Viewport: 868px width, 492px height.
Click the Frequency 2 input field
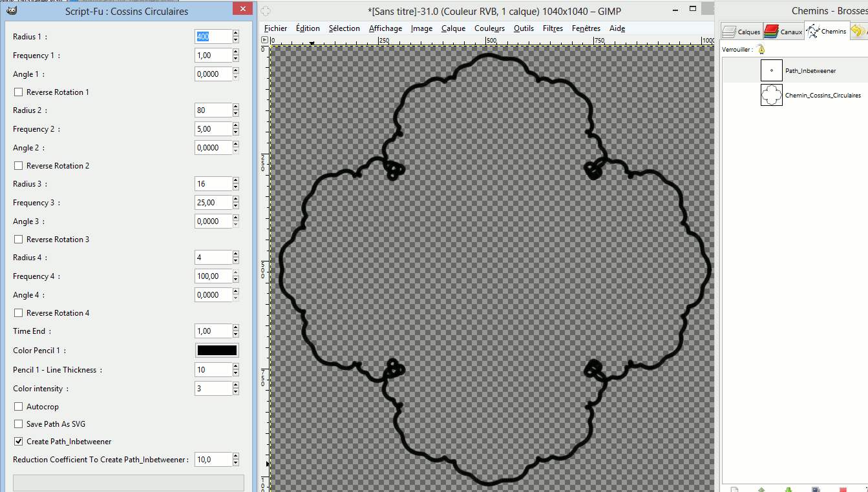[213, 129]
